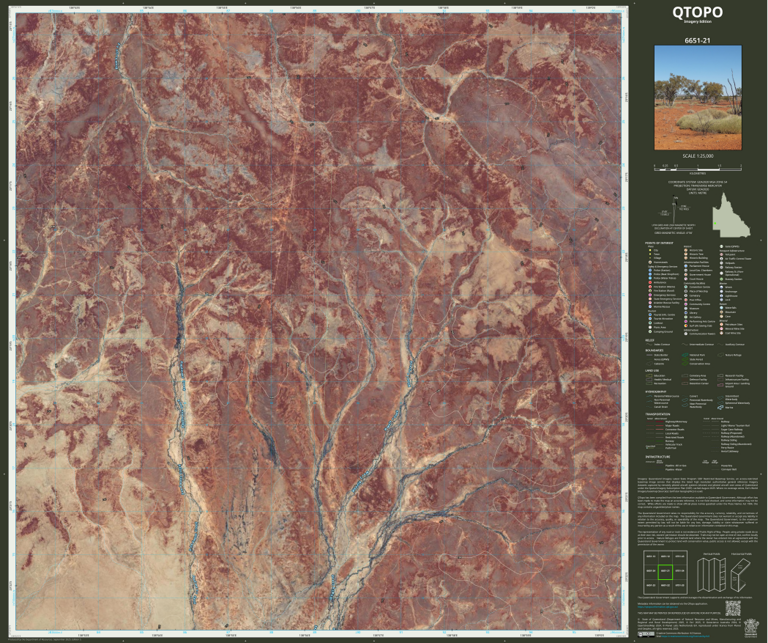Image resolution: width=768 pixels, height=643 pixels.
Task: Click the SCALE 1:25,000 label
Action: tap(698, 156)
